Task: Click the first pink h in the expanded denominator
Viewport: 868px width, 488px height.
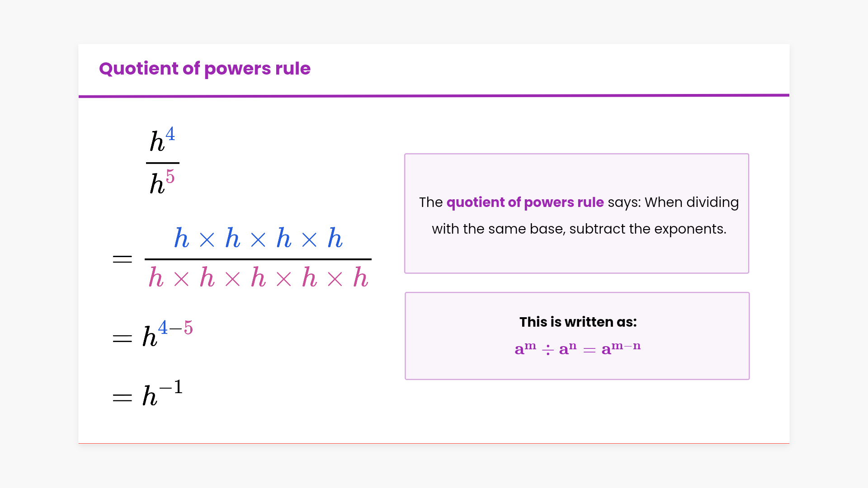Action: [x=156, y=277]
